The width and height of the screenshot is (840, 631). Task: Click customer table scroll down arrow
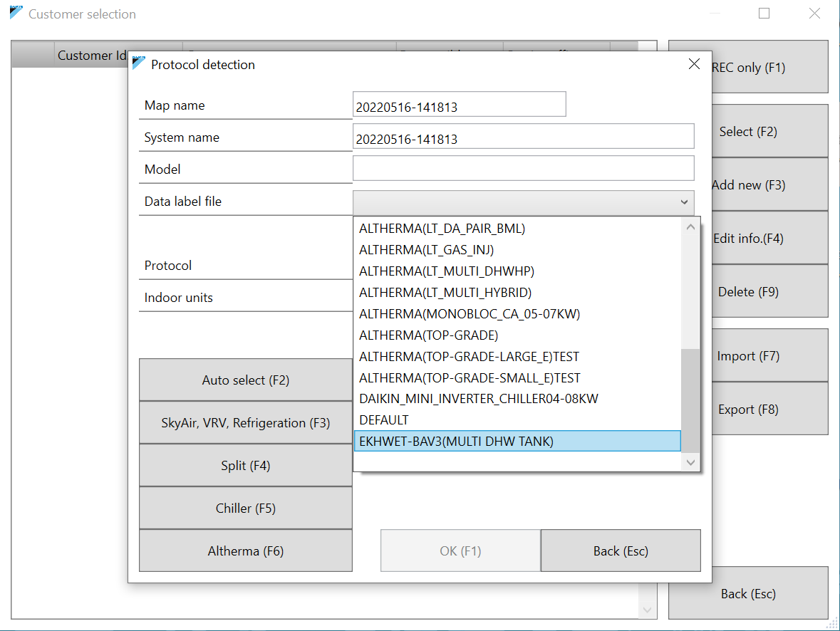647,610
